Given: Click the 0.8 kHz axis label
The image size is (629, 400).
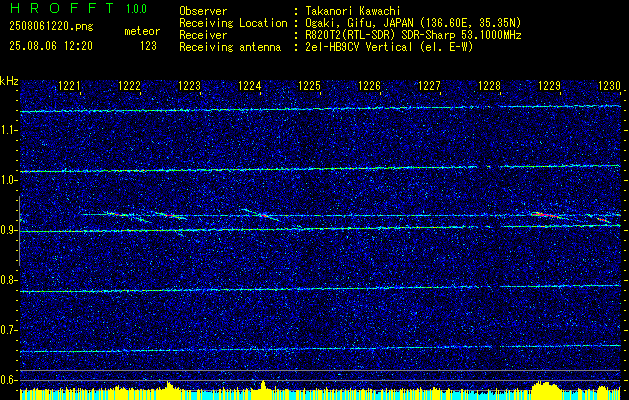Looking at the screenshot, I should 8,280.
